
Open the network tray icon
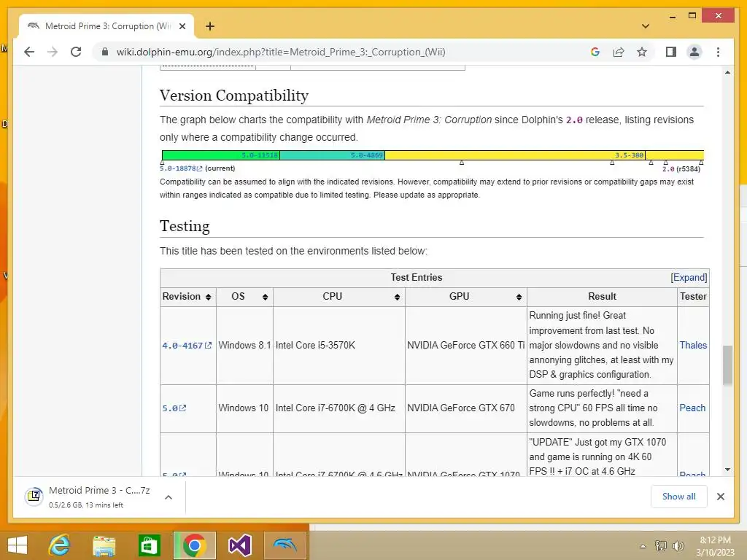(661, 545)
